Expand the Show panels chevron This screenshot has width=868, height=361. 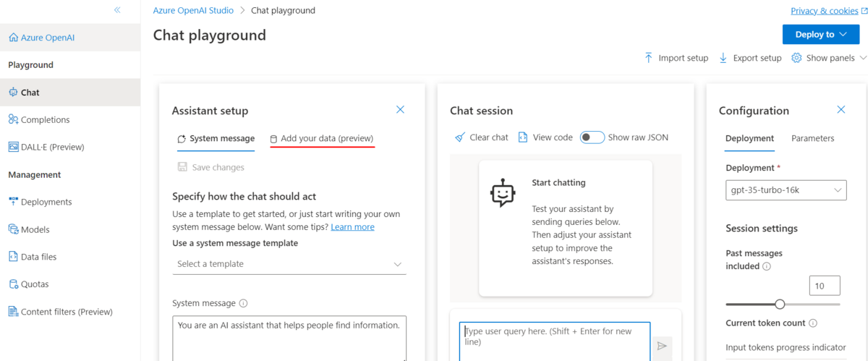click(863, 58)
